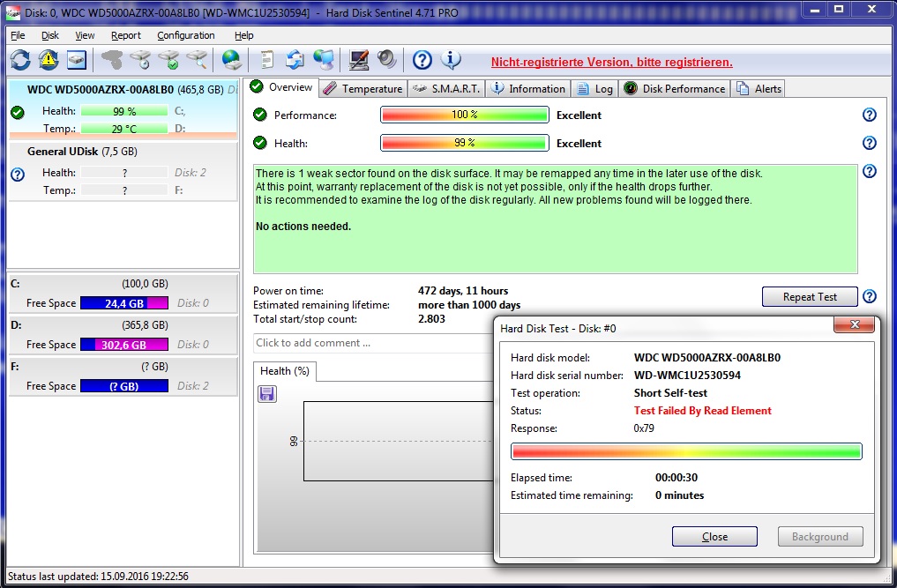The image size is (897, 588).
Task: Click the globe with disk toolbar icon
Action: (x=232, y=59)
